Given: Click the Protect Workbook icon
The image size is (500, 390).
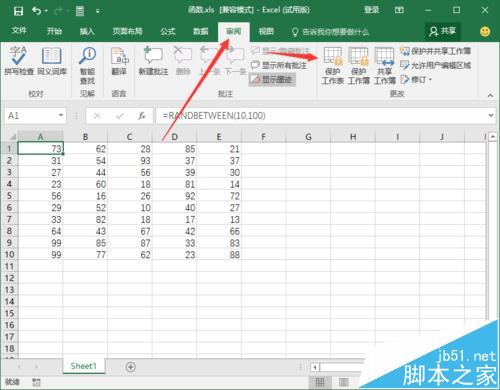Looking at the screenshot, I should 359,65.
